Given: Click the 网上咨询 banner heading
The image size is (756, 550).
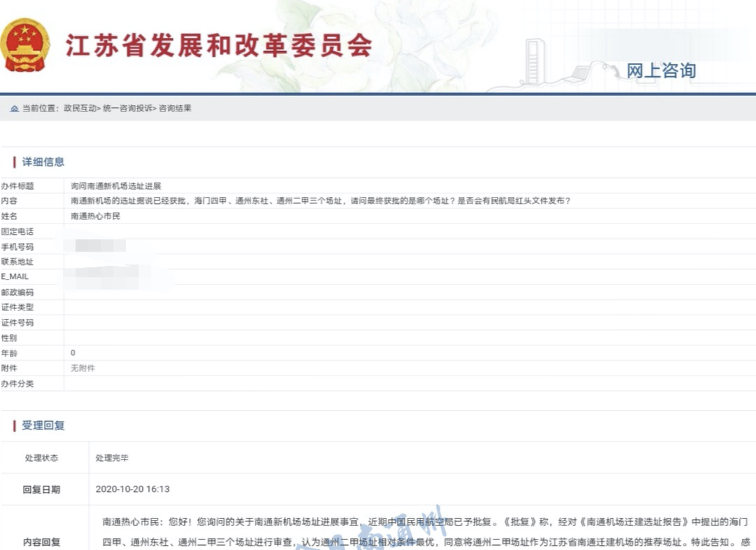Looking at the screenshot, I should click(661, 71).
